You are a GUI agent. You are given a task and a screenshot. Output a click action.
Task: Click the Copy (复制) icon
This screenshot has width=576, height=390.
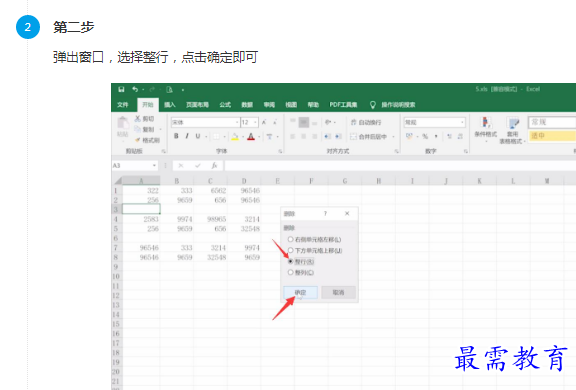pyautogui.click(x=137, y=129)
